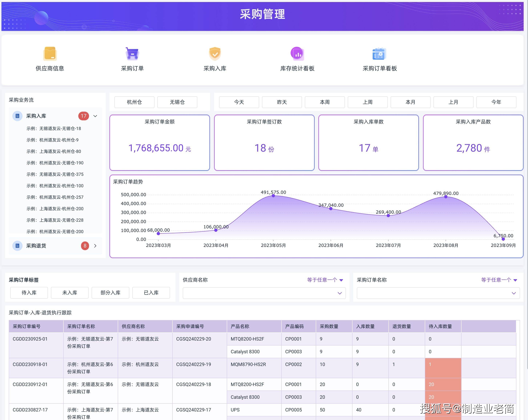Open 示例：无锡道友云-无锡仓-18 entry
528x420 pixels.
[x=54, y=128]
